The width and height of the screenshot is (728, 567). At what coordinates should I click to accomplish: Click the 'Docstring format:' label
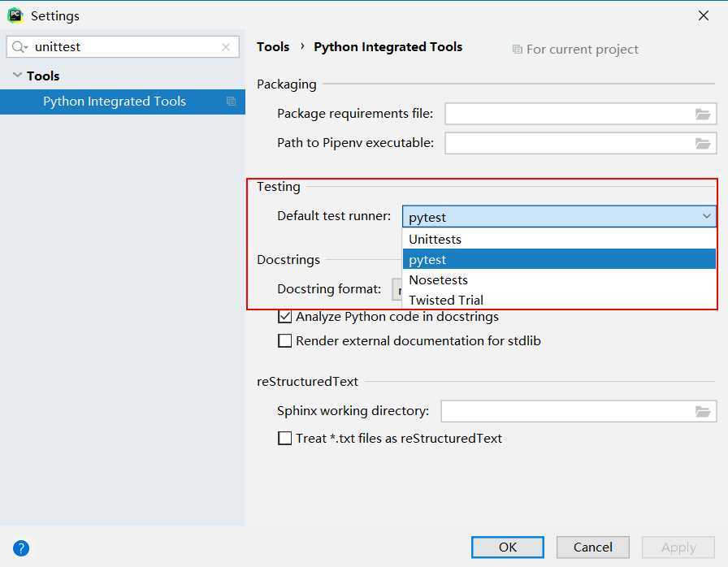click(x=329, y=289)
